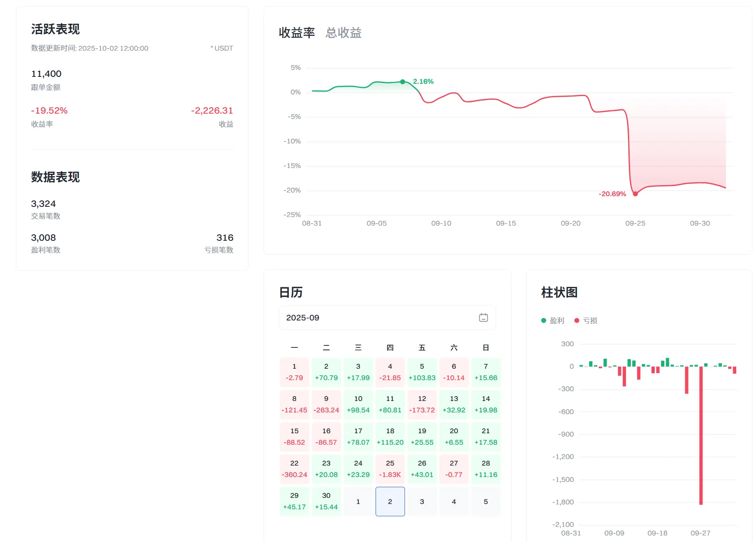Click the 3,324 交易笔数 value
This screenshot has width=756, height=542.
click(43, 204)
